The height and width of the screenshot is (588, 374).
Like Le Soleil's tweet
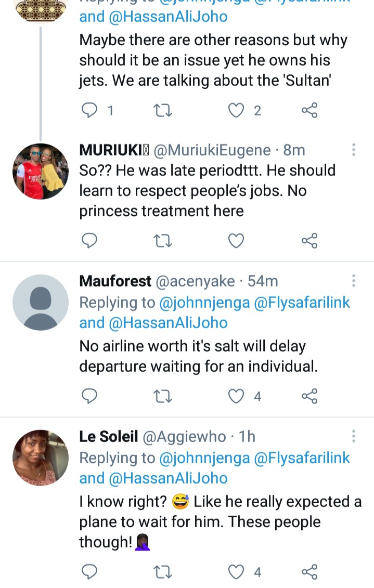237,572
